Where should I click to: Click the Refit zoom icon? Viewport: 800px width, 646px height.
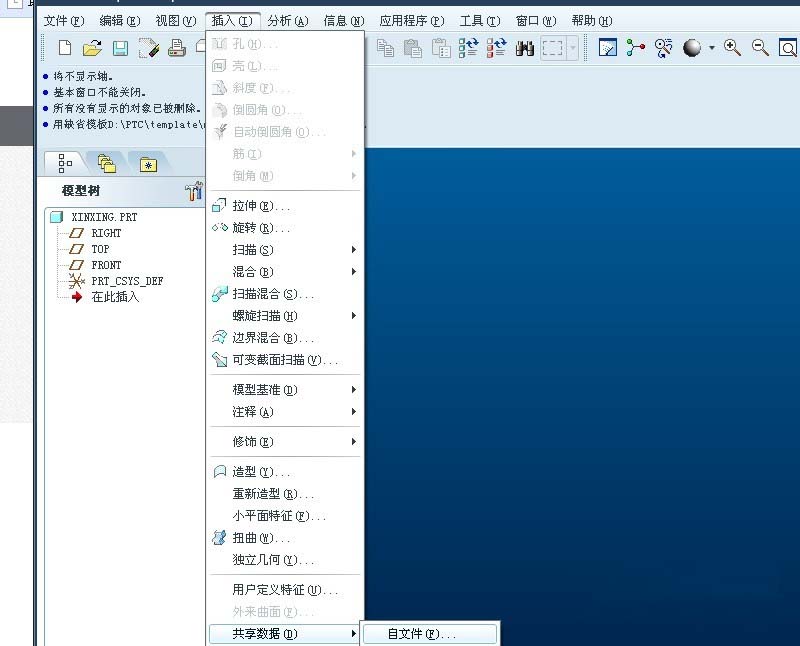click(x=788, y=48)
